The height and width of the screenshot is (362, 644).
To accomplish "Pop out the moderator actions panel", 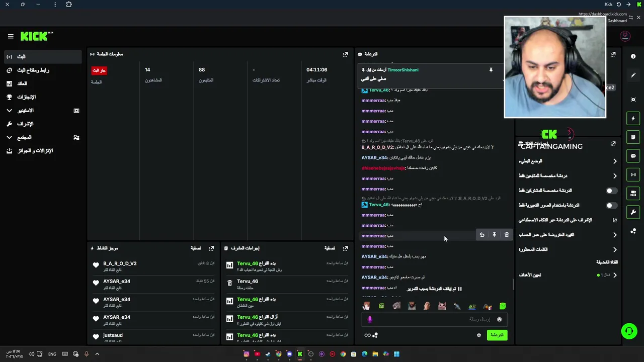I will [x=345, y=248].
